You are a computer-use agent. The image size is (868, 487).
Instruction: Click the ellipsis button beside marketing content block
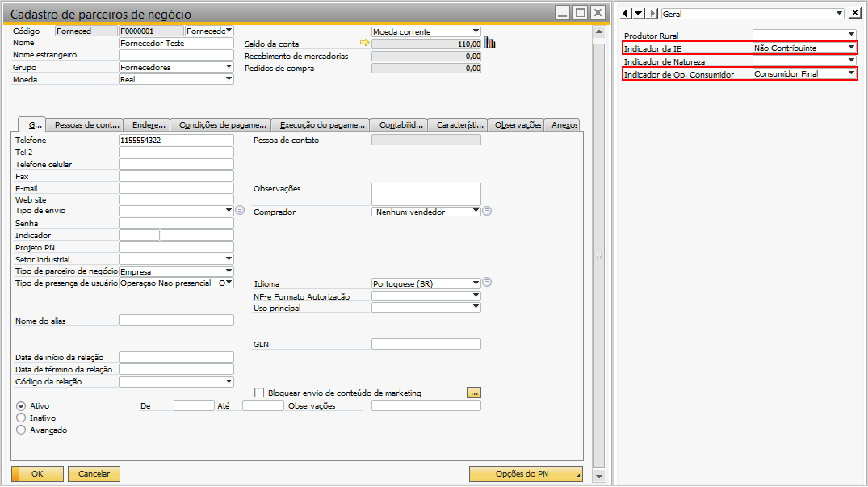click(x=474, y=393)
